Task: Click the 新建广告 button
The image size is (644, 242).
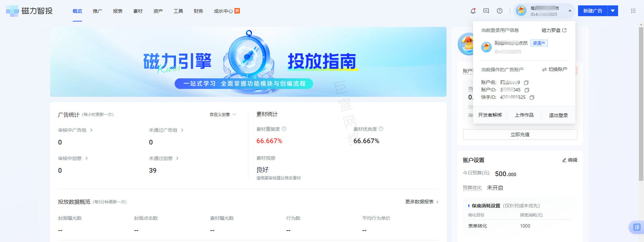Action: (x=593, y=11)
